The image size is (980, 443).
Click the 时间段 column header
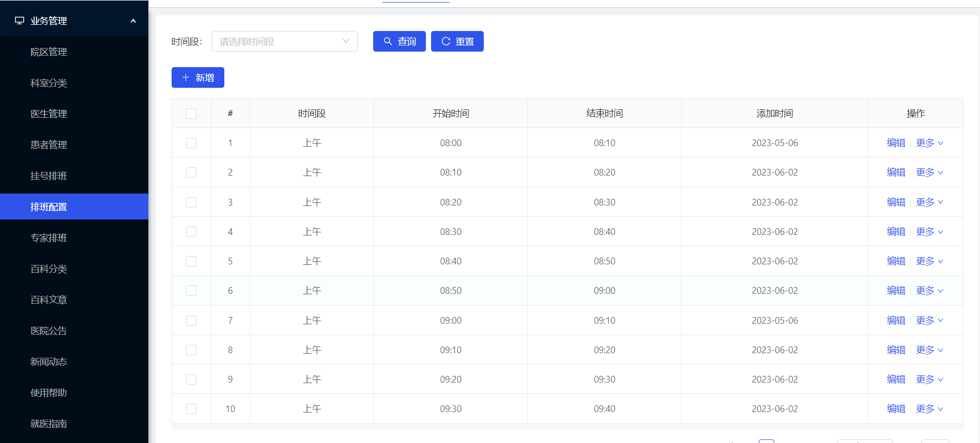(x=312, y=114)
